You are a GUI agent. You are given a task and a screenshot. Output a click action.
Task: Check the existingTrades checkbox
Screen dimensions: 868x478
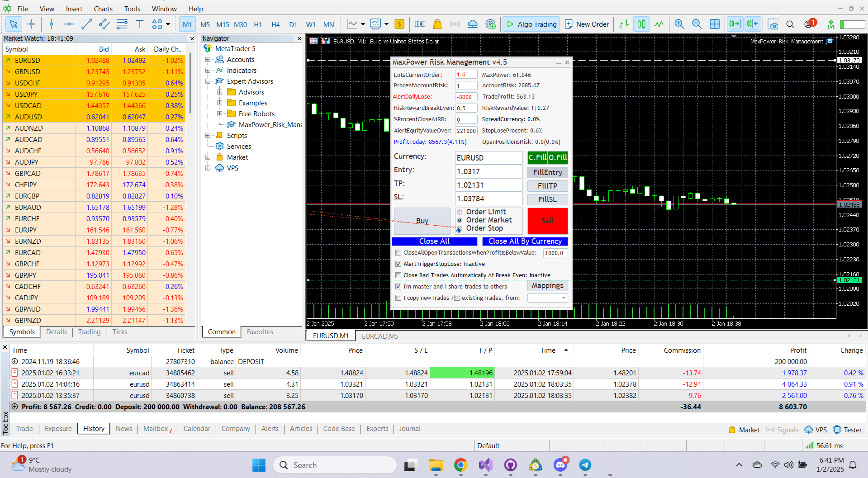(x=457, y=298)
